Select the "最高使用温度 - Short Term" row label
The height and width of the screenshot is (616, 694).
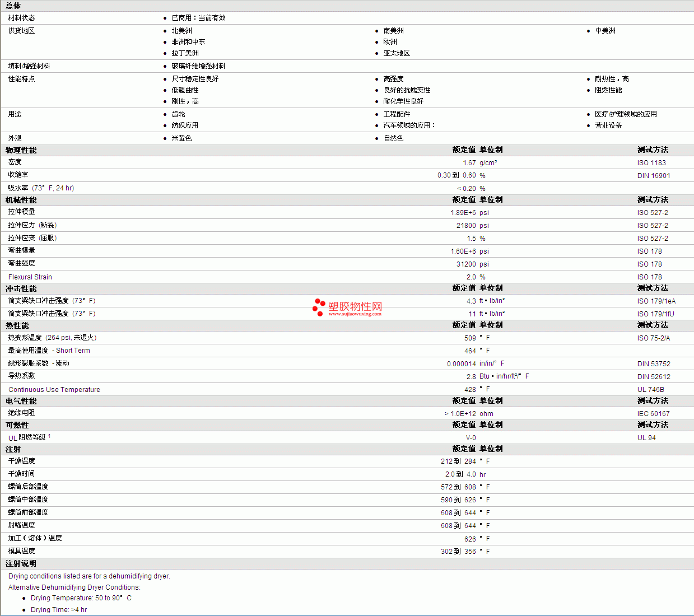49,351
